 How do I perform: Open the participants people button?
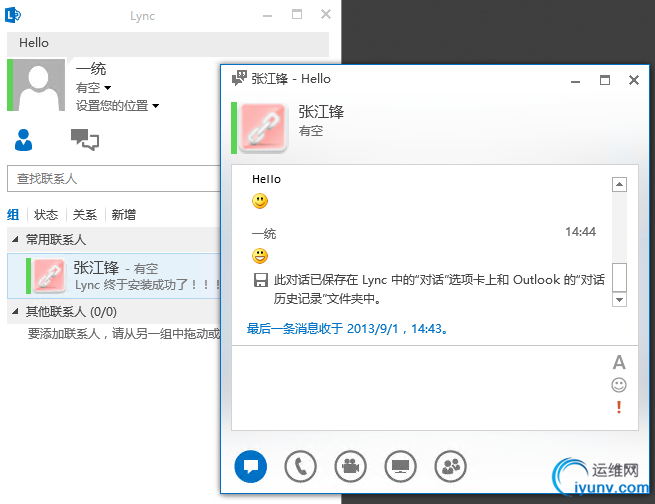pos(450,466)
